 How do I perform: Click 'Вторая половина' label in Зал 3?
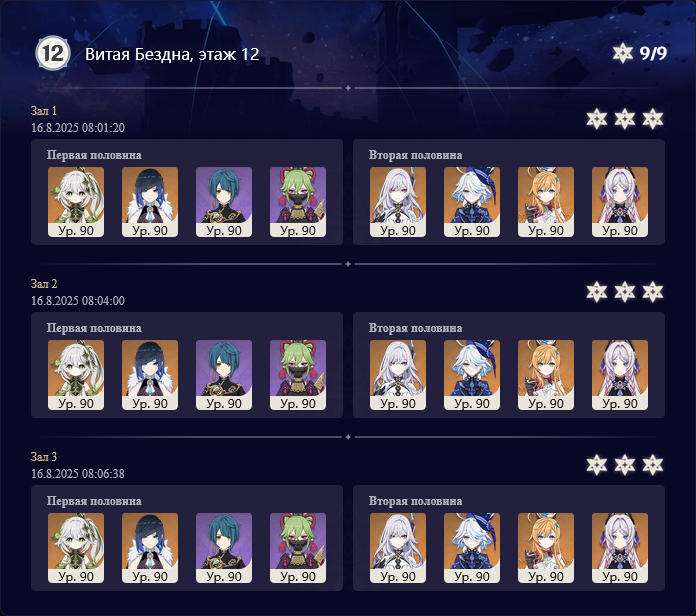point(415,501)
